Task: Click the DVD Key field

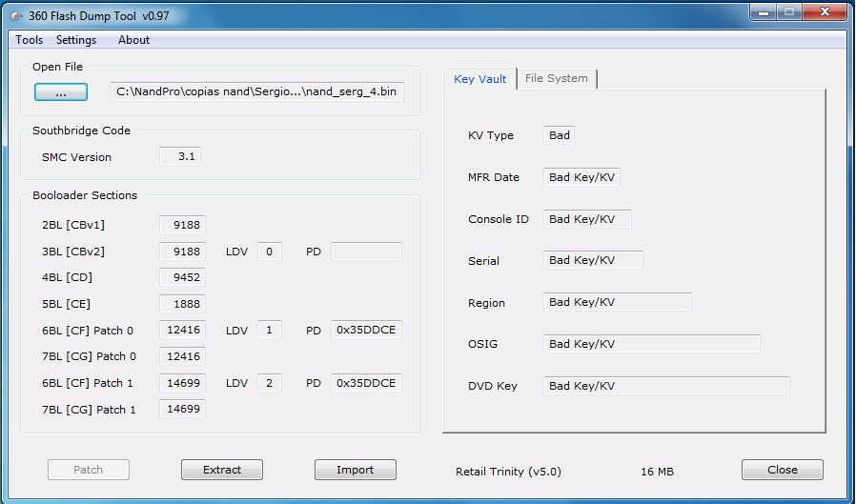Action: (x=665, y=386)
